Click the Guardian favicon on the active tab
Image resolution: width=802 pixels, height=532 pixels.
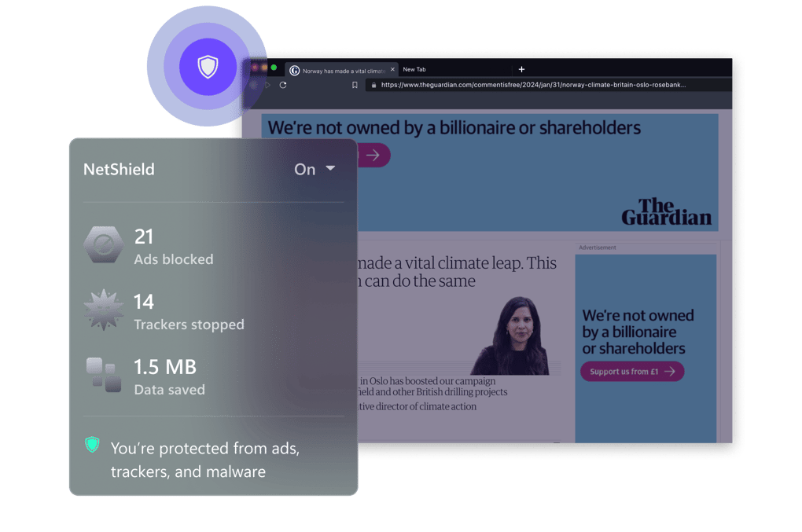click(x=295, y=70)
